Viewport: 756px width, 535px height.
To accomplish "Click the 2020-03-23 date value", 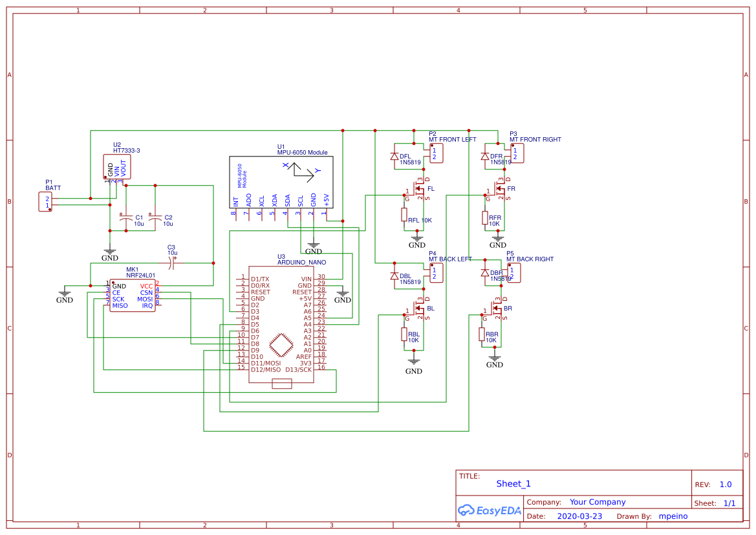I will [579, 516].
